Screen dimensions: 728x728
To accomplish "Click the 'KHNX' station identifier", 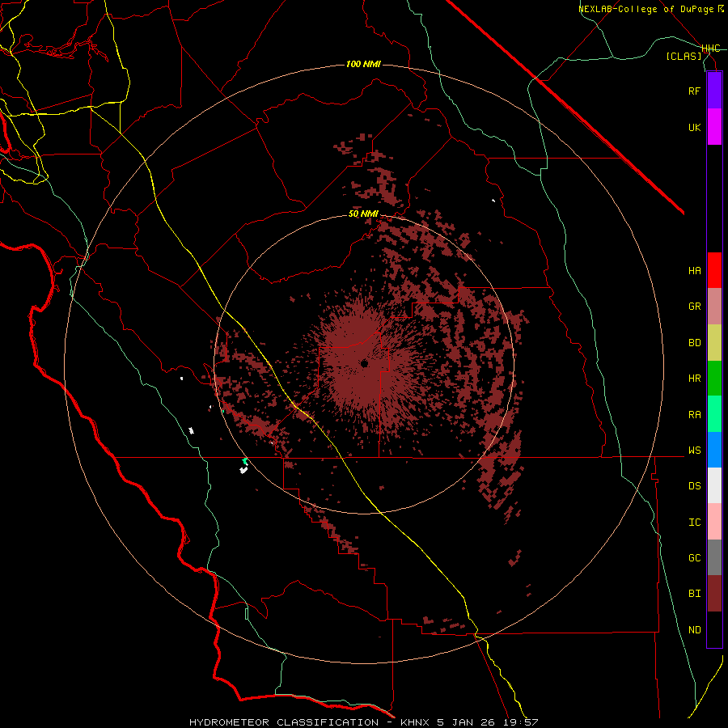I will (416, 722).
